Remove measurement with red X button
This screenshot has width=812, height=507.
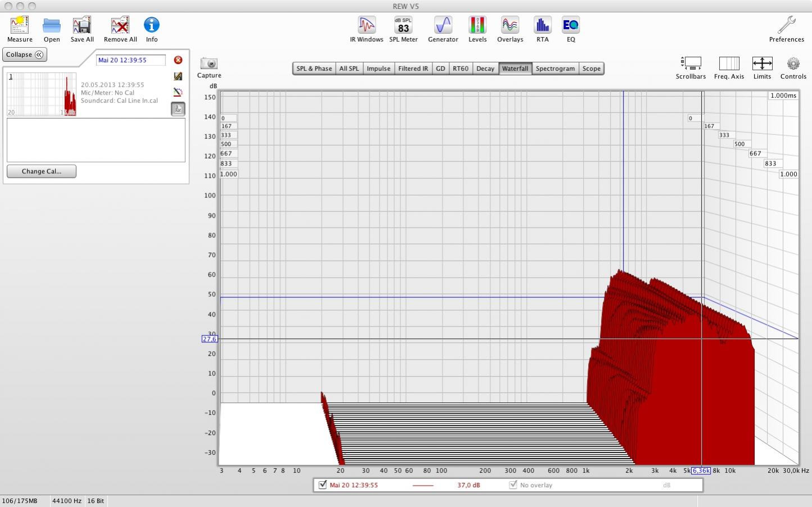[x=178, y=60]
